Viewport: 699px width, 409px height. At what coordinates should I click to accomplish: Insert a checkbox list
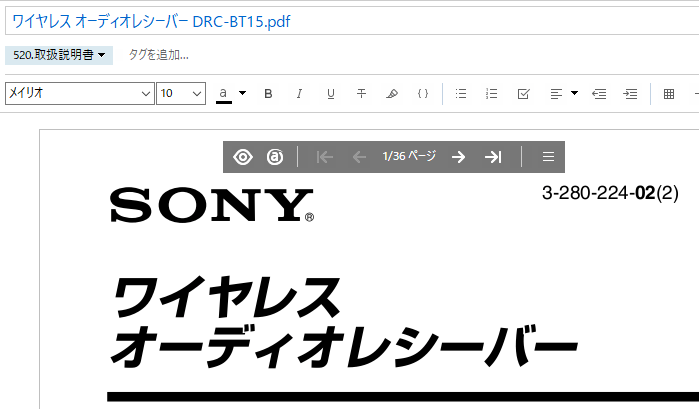[523, 94]
